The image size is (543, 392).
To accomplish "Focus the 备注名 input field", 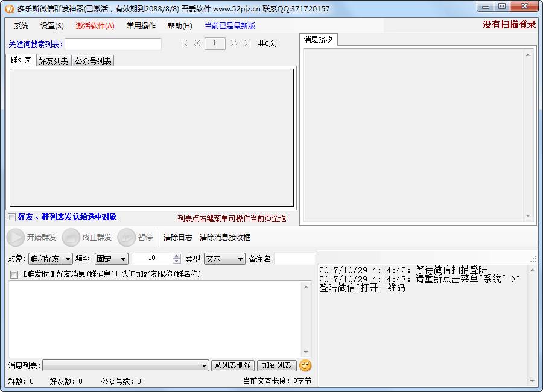I will coord(294,259).
